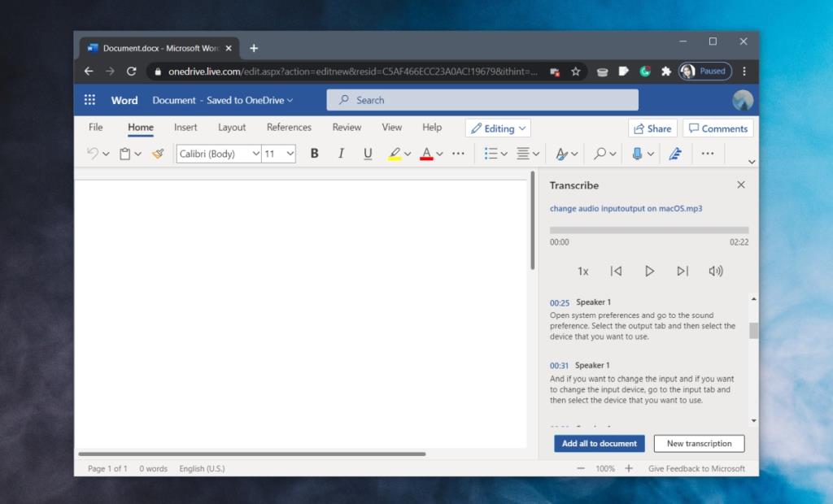Open the font family combo box
833x504 pixels.
tap(216, 153)
